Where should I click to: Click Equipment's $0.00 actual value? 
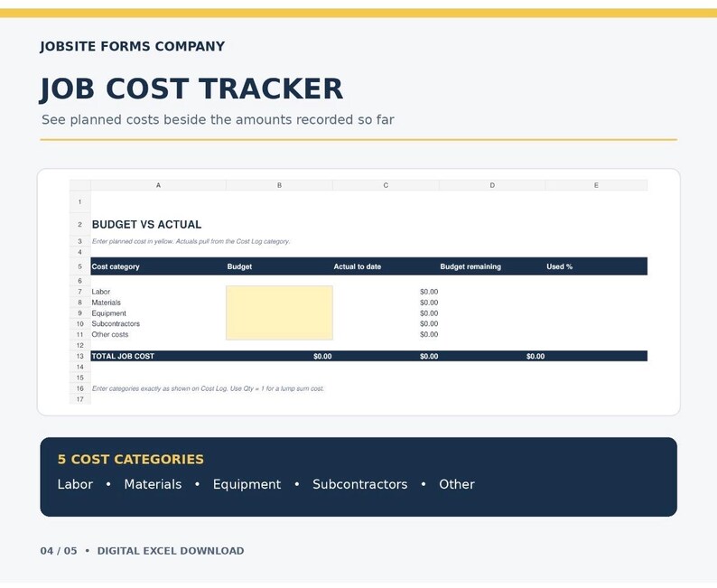(x=429, y=313)
